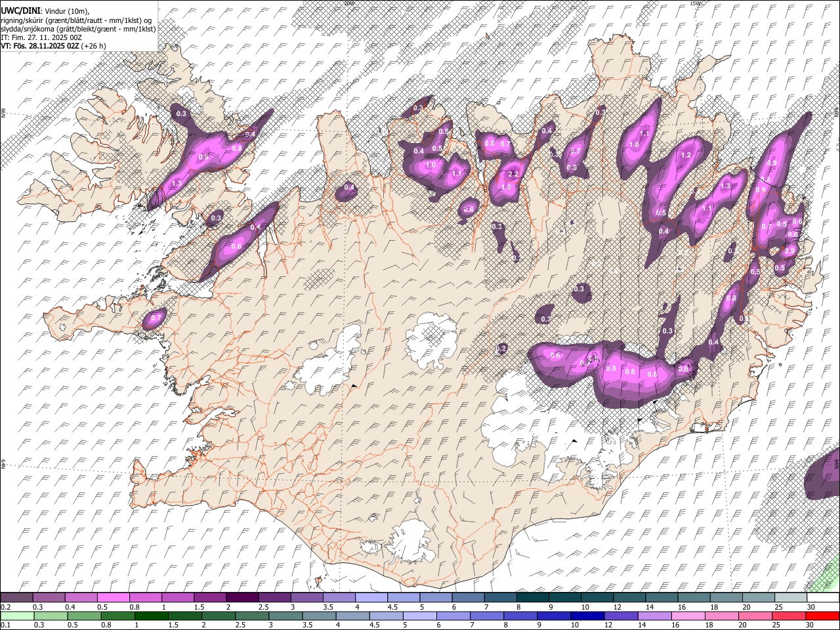Select the bottom-row swatch between 25 and 30
This screenshot has width=840, height=630.
point(789,616)
